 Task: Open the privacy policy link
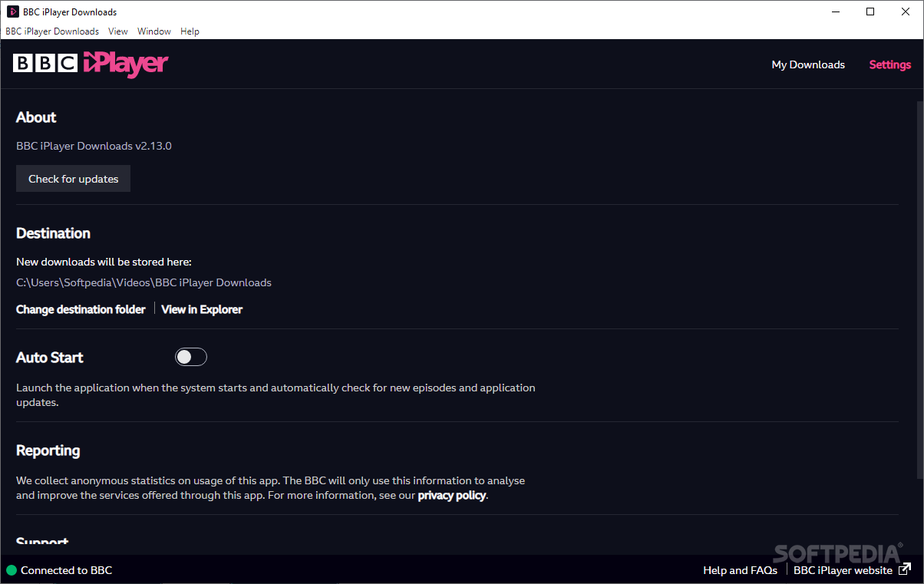(452, 496)
